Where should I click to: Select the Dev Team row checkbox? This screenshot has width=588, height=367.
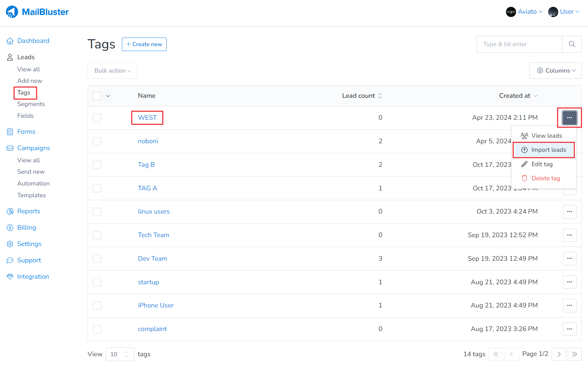[97, 259]
